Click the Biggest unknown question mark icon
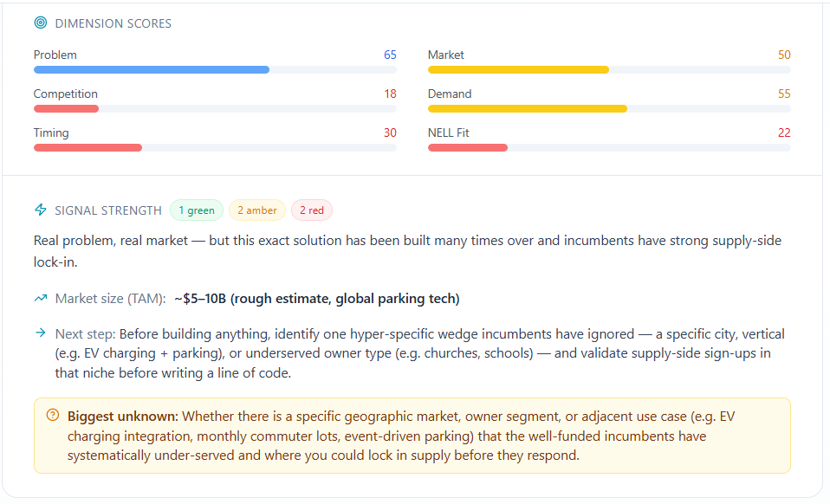The image size is (830, 504). (52, 415)
